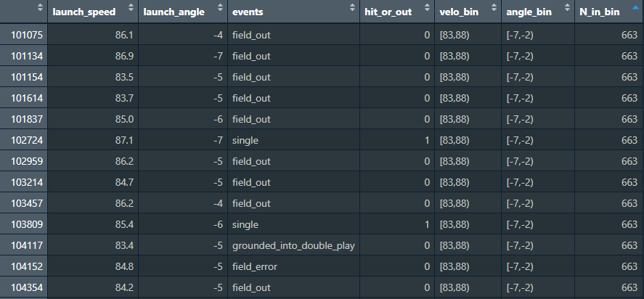The image size is (644, 299).
Task: Click the grounded_into_double_play event cell
Action: point(293,245)
